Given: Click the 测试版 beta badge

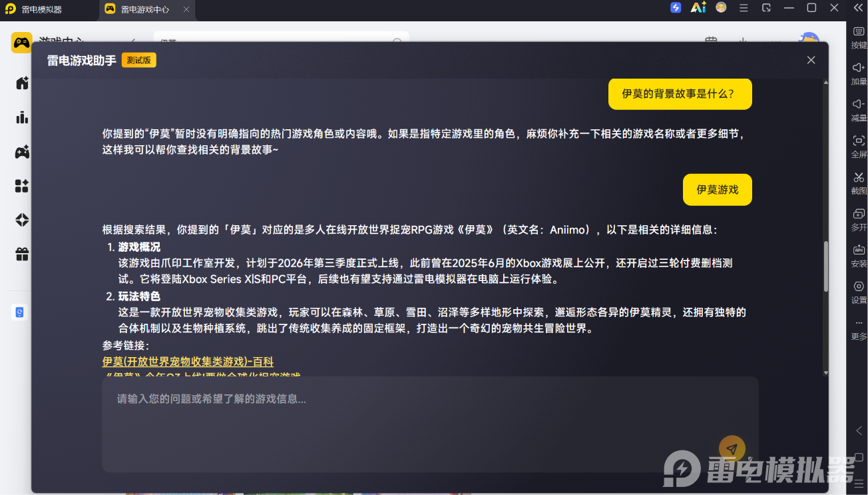Looking at the screenshot, I should coord(138,60).
